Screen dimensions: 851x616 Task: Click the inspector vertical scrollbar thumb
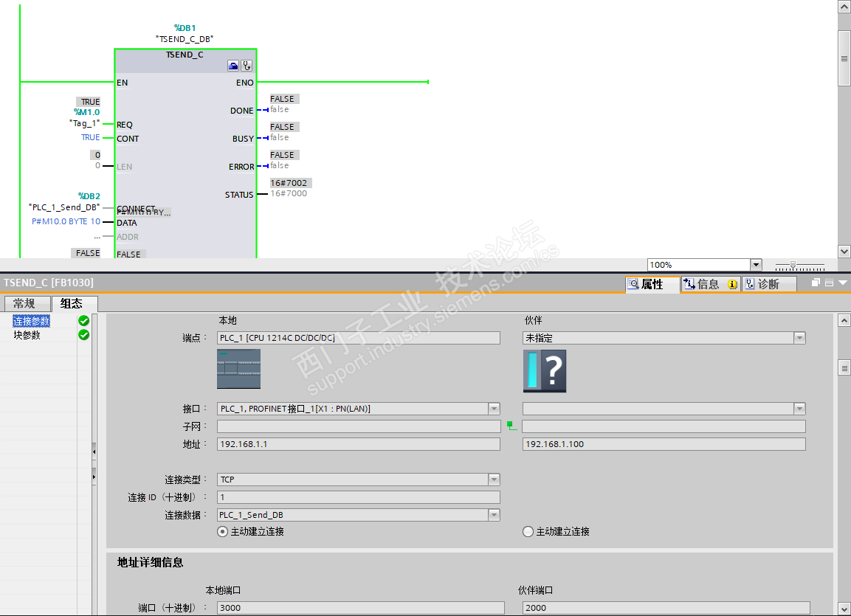(844, 367)
